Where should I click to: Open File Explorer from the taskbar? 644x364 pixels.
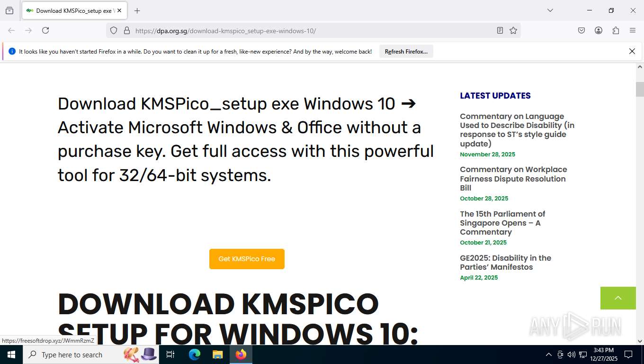coord(217,355)
